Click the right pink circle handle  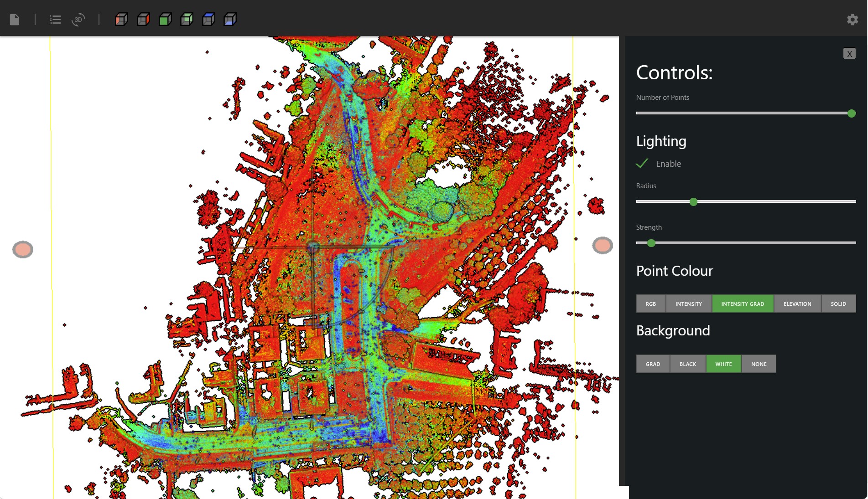pos(603,245)
